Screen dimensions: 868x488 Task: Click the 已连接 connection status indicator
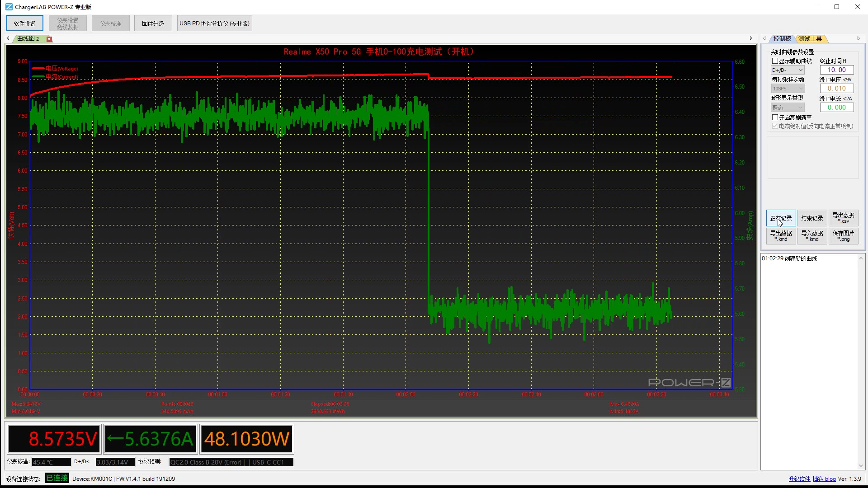57,478
